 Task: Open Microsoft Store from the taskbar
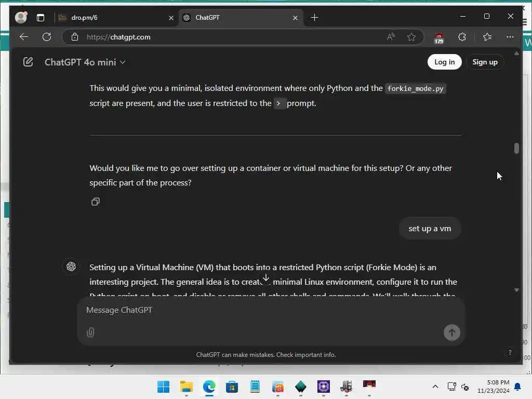click(232, 387)
